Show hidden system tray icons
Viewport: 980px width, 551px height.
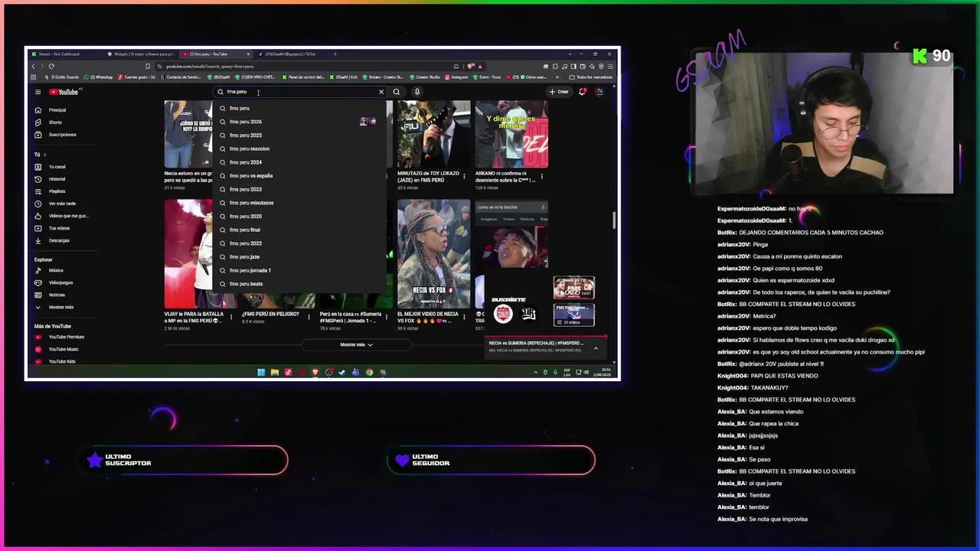click(536, 373)
